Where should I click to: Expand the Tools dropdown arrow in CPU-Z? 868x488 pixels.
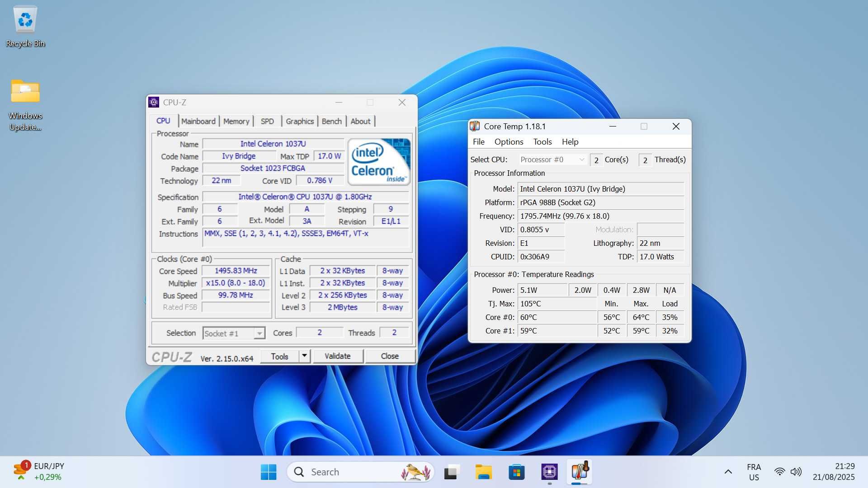[305, 356]
